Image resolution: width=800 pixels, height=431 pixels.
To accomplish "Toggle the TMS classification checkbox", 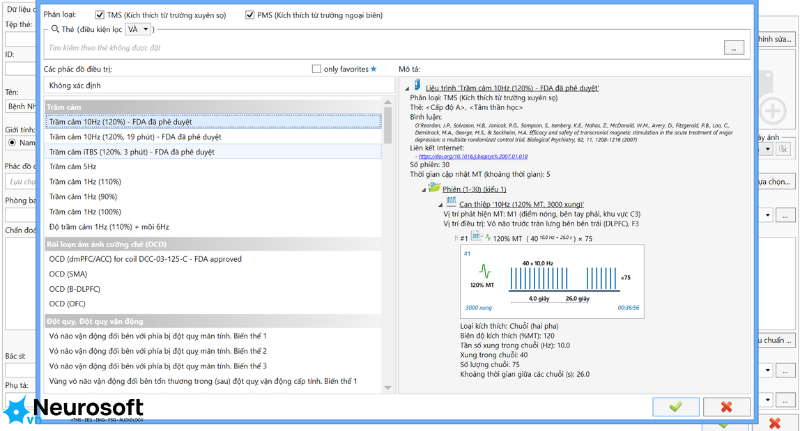I will 99,15.
